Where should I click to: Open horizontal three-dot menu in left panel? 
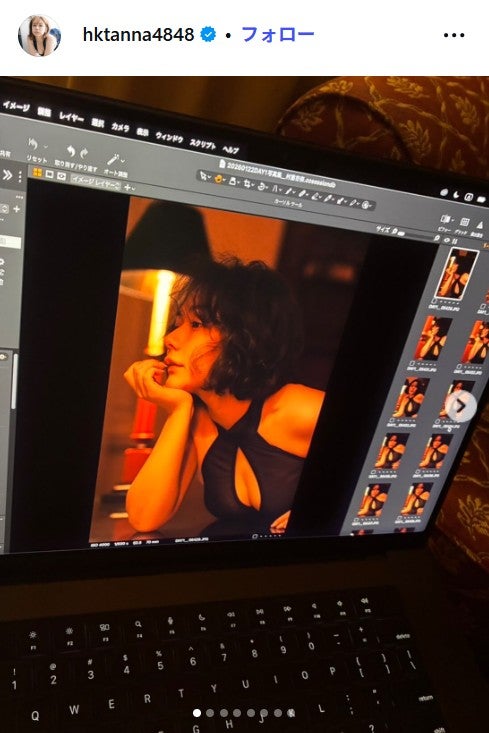click(20, 197)
